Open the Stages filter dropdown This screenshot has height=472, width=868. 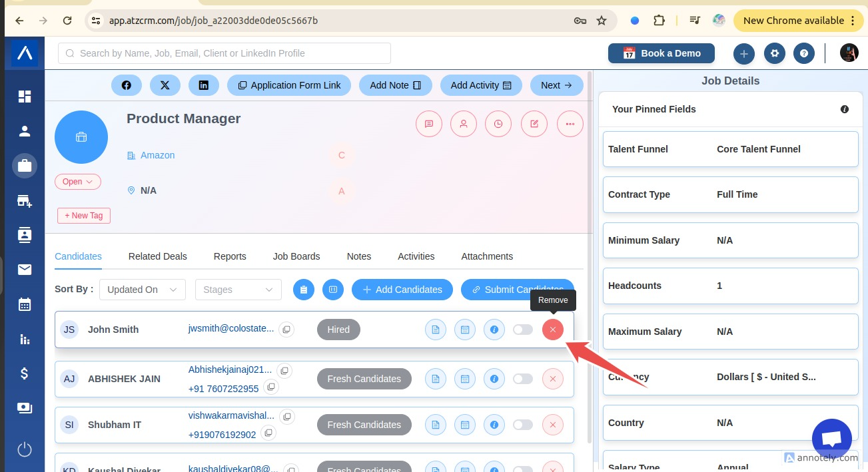[238, 290]
